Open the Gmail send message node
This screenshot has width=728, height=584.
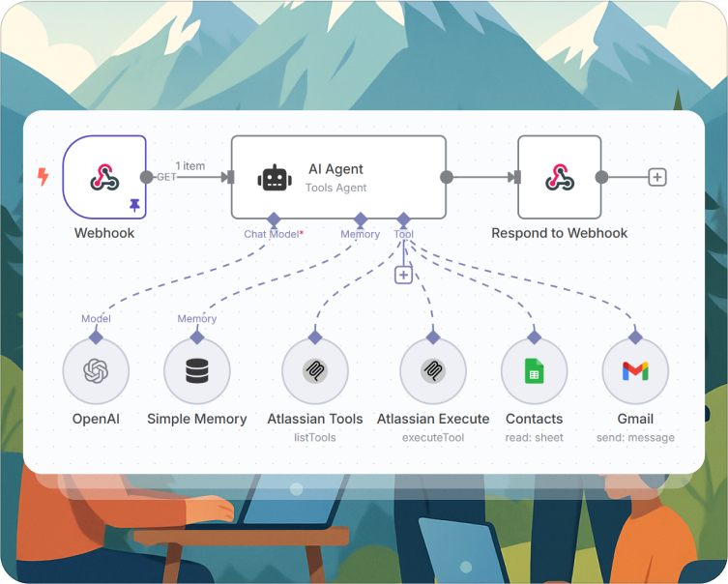pyautogui.click(x=634, y=372)
